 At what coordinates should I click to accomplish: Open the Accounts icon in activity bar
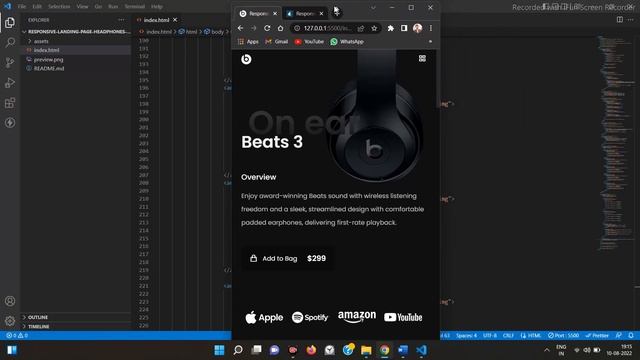click(10, 301)
